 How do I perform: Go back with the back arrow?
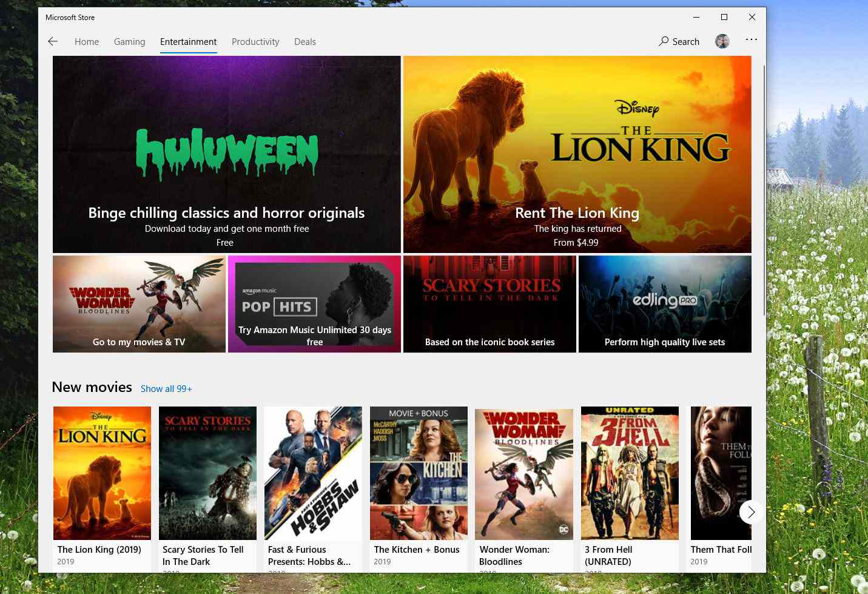(x=53, y=41)
